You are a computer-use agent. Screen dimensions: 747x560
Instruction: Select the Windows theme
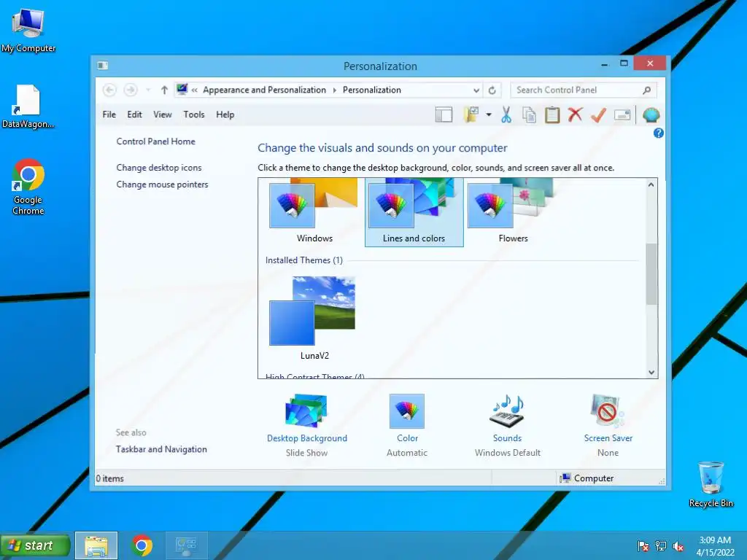pyautogui.click(x=314, y=211)
